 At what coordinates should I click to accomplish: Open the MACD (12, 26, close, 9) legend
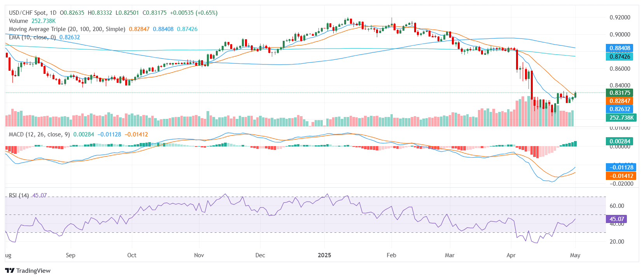39,134
